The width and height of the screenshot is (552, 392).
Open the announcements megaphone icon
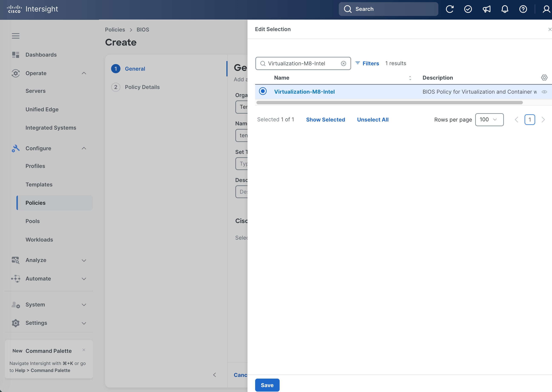pos(486,9)
